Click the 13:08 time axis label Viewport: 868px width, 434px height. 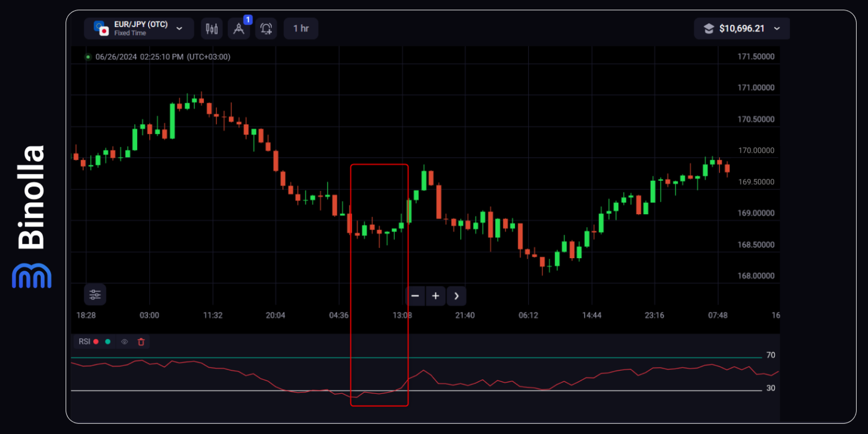click(x=402, y=315)
